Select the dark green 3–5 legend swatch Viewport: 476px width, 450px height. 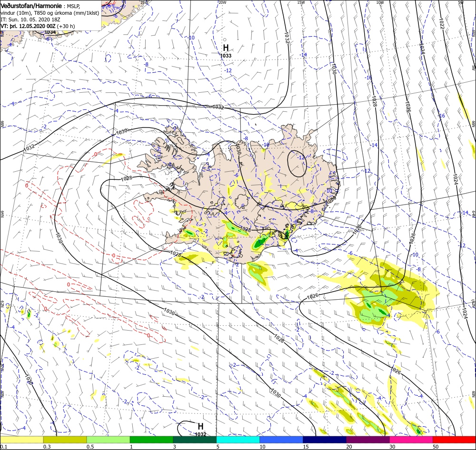click(195, 440)
